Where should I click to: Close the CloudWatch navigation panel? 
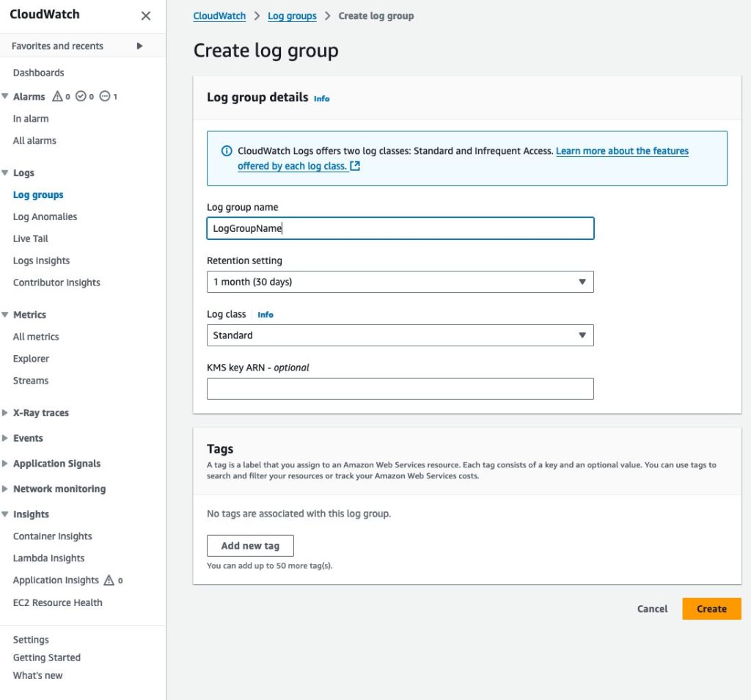point(146,16)
